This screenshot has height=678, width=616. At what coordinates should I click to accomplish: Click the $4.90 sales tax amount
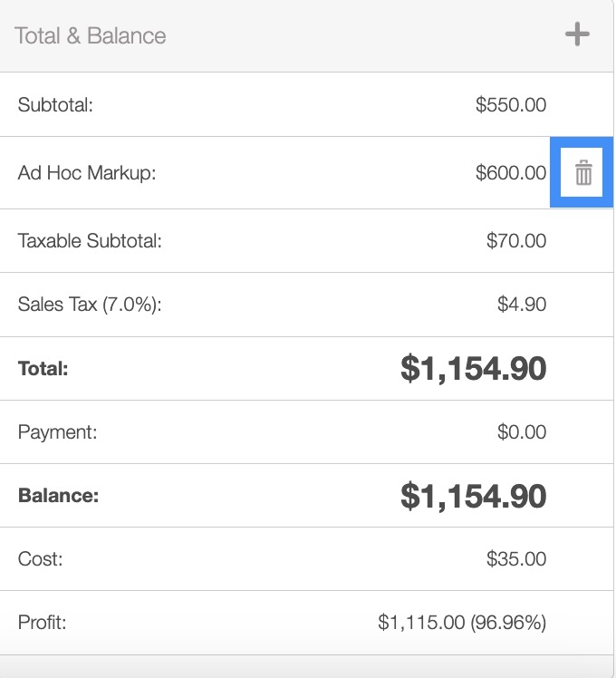522,305
